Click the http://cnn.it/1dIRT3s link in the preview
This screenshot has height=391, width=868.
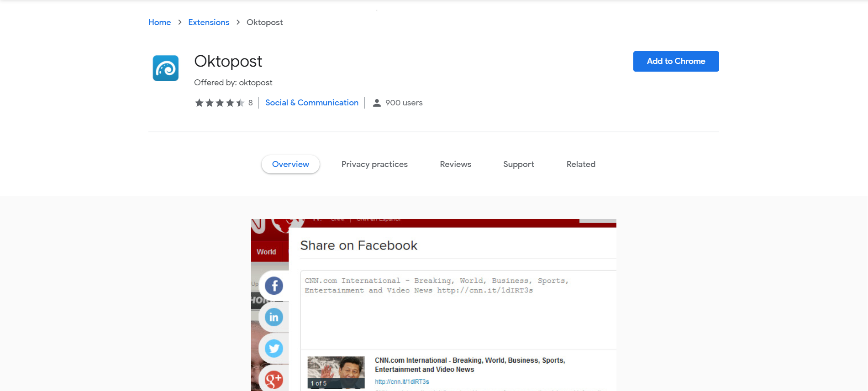(402, 382)
